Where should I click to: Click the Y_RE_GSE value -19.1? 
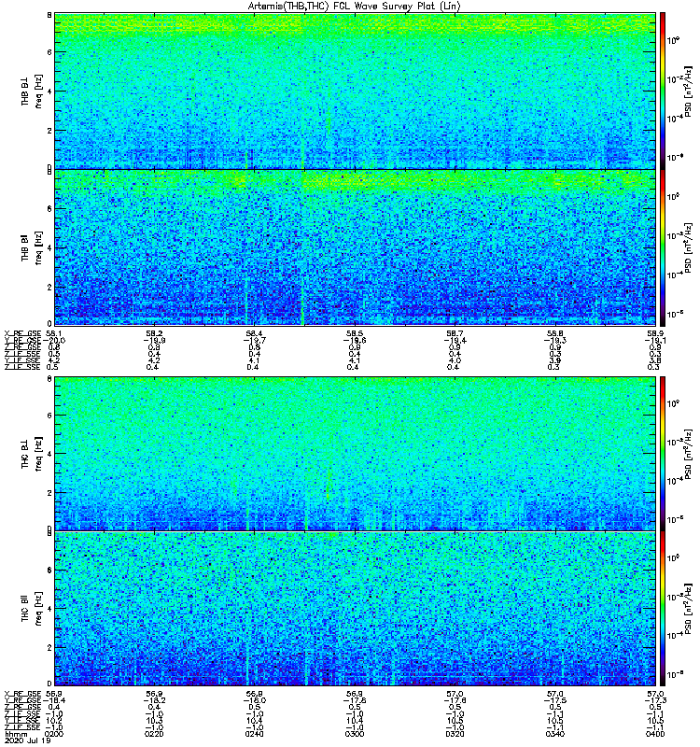point(655,341)
